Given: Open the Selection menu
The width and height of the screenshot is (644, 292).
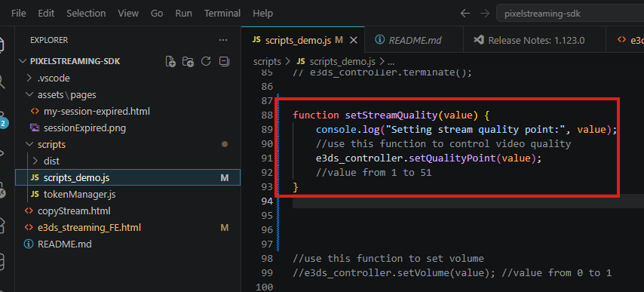Looking at the screenshot, I should 86,13.
